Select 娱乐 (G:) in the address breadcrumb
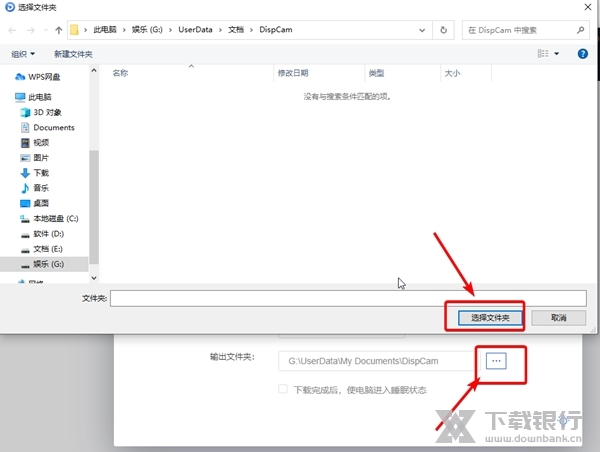600x452 pixels. click(x=147, y=30)
